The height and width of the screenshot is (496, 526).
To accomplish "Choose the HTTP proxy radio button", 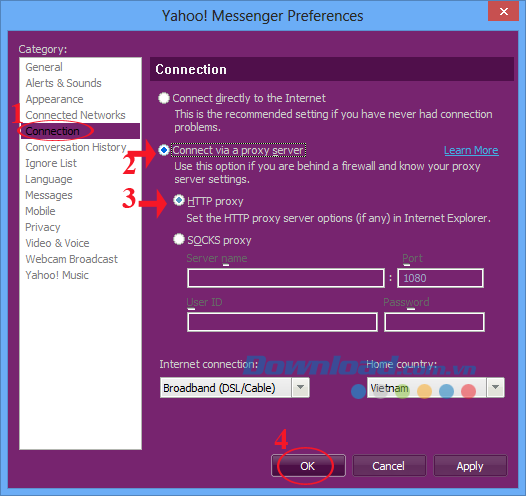I will click(x=179, y=201).
